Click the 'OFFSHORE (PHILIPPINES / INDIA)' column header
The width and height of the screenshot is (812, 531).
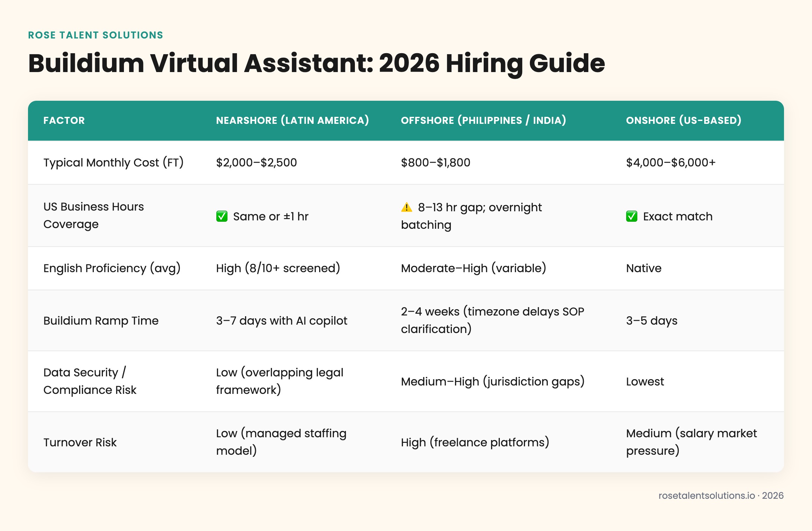tap(484, 121)
